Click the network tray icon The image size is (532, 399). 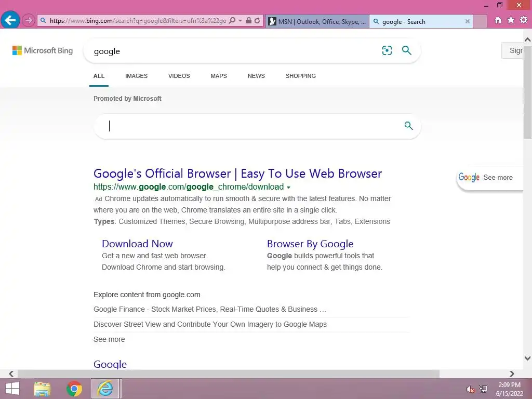pos(483,389)
